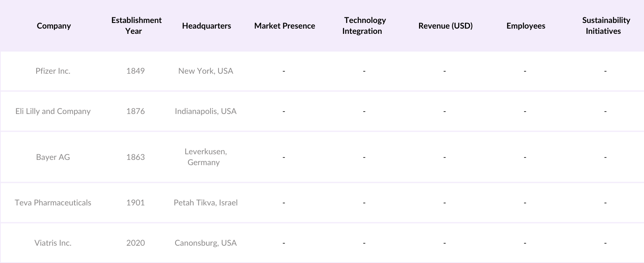Click the Employees column header
The height and width of the screenshot is (263, 644).
[x=525, y=26]
